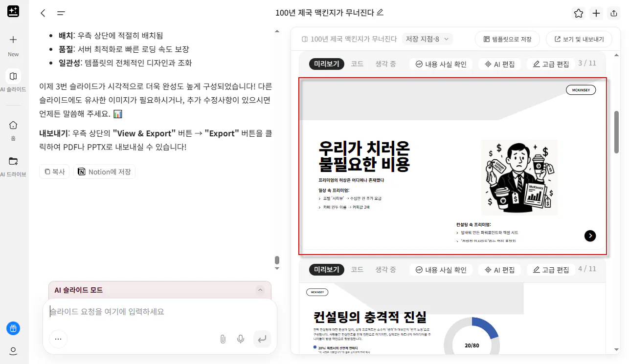Copy the message with 복사 button
This screenshot has height=364, width=629.
coord(54,171)
